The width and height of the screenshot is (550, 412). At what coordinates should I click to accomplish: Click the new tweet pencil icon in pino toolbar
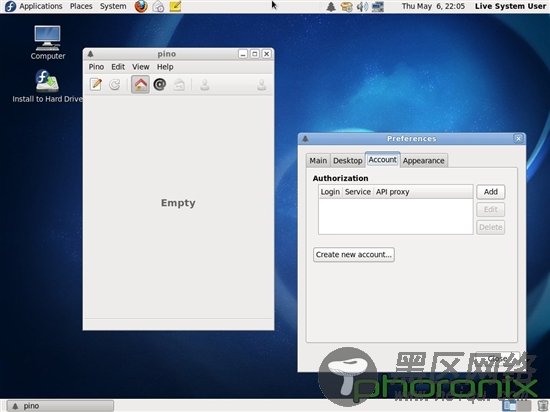[96, 85]
